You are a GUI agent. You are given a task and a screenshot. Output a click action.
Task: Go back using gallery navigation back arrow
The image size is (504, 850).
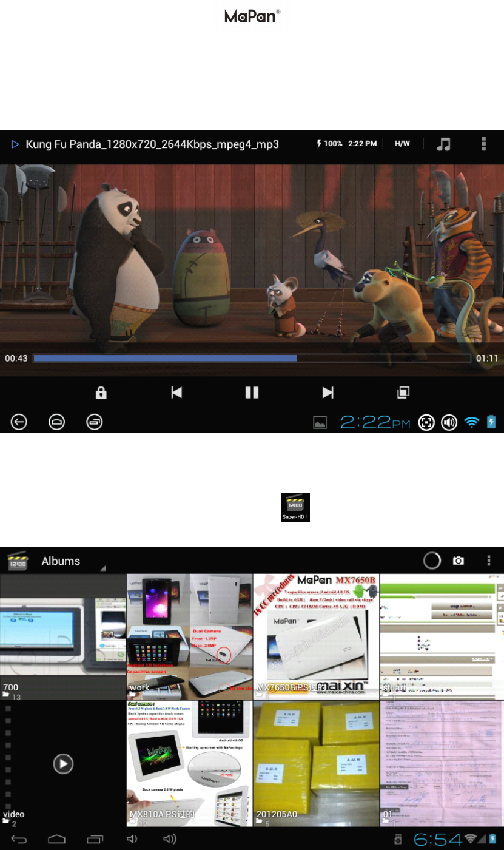(x=19, y=839)
